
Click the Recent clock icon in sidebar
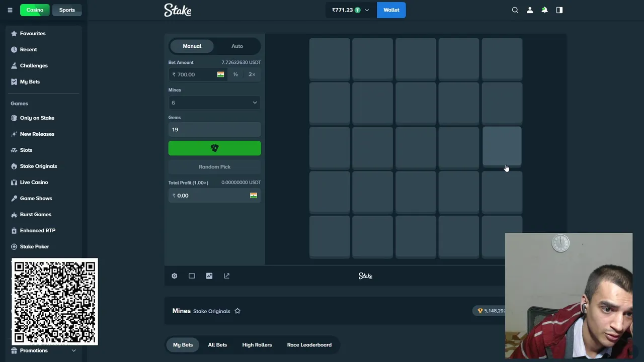[14, 49]
